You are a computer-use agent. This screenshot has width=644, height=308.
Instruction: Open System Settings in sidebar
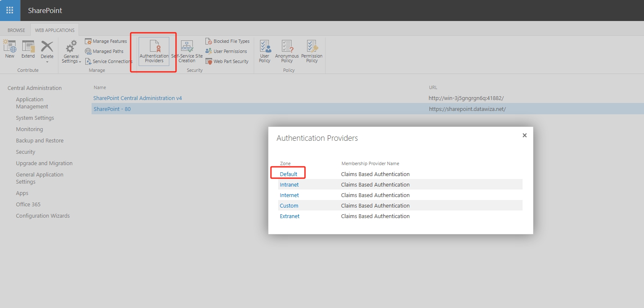point(35,118)
